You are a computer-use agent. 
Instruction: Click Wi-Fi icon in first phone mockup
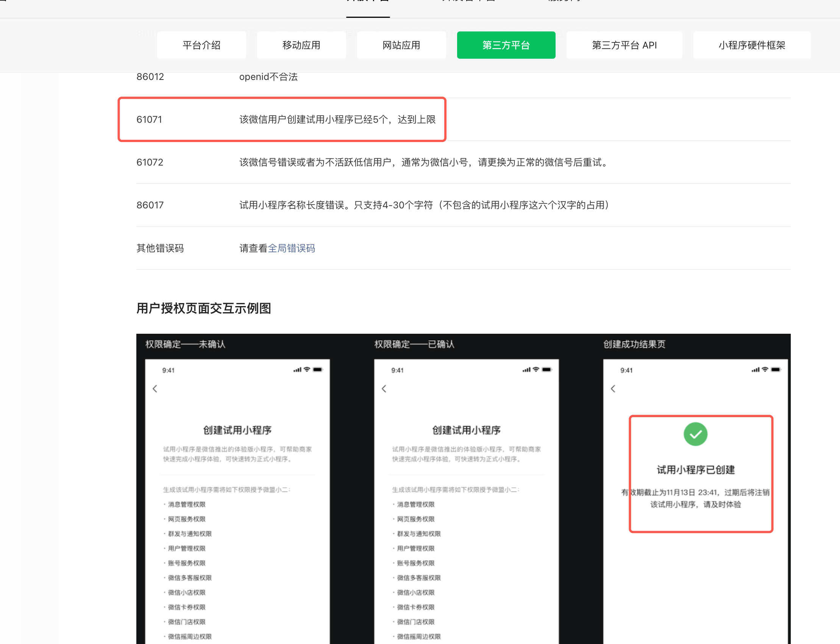coord(306,369)
